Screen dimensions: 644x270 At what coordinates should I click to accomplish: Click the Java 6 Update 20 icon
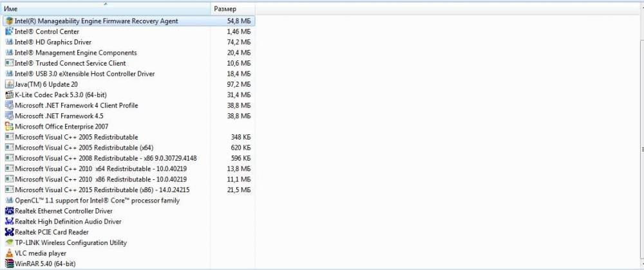(x=9, y=84)
